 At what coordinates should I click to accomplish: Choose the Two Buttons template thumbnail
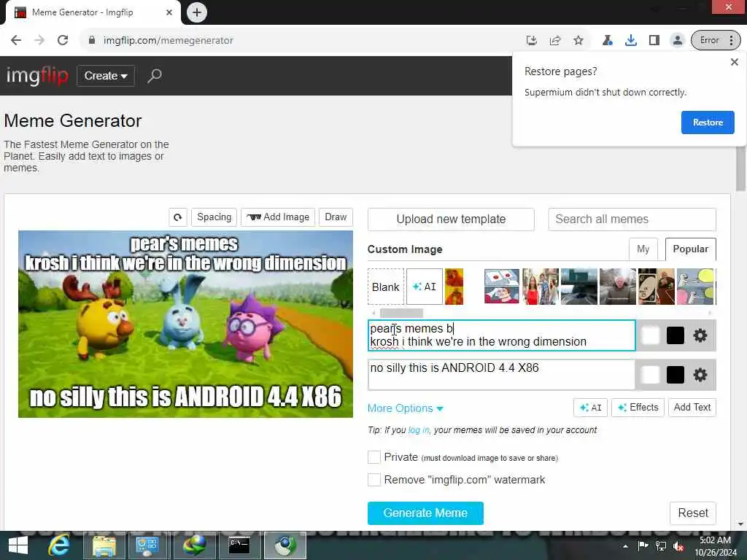click(502, 287)
